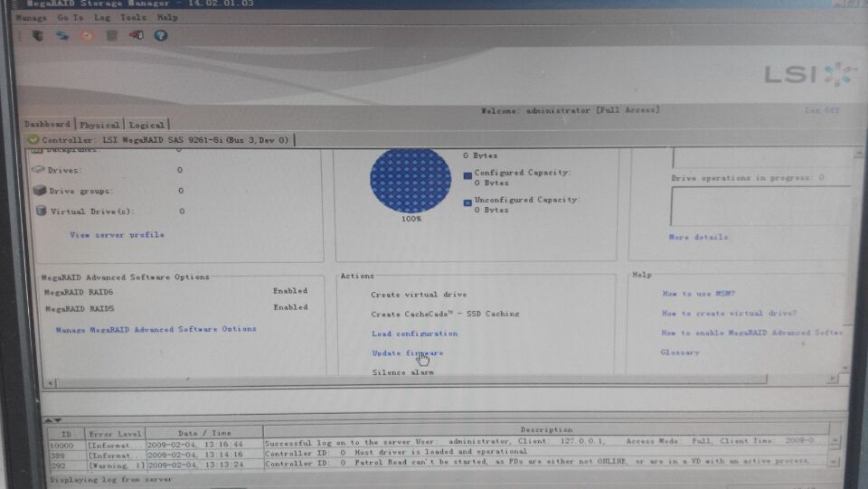
Task: Switch to the Logical tab
Action: click(x=146, y=125)
